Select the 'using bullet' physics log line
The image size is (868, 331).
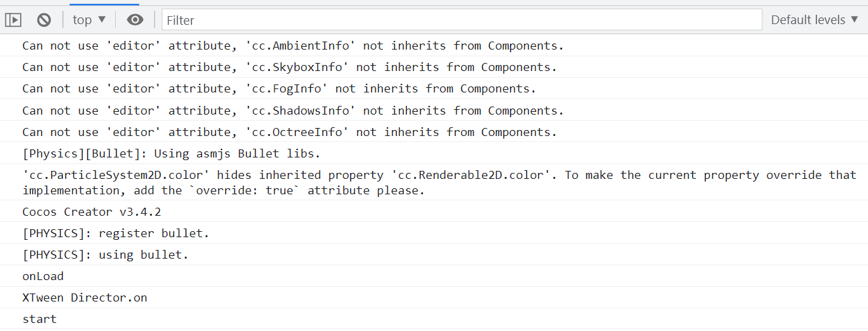click(x=106, y=255)
